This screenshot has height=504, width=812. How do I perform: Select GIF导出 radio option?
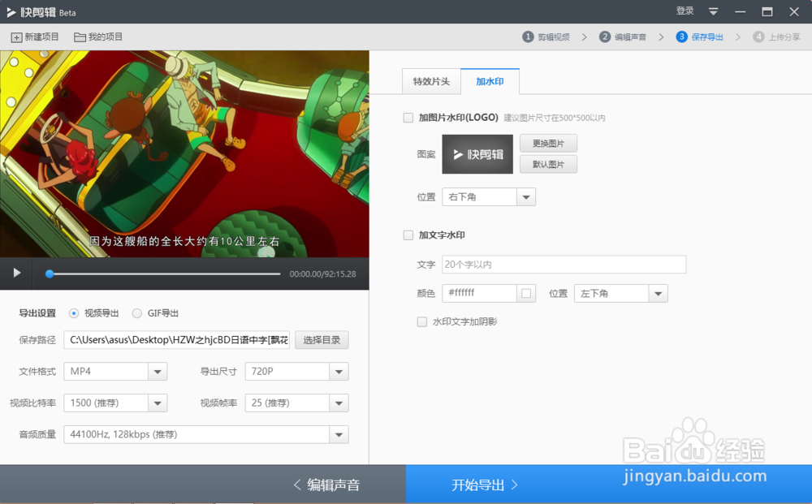click(136, 313)
